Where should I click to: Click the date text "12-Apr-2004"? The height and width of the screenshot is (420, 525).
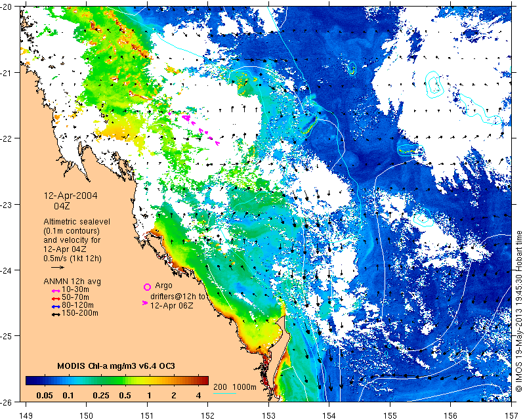[71, 196]
